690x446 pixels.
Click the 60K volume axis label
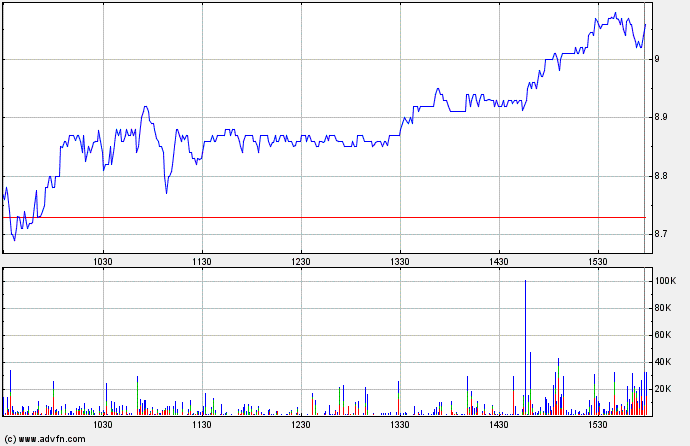663,335
